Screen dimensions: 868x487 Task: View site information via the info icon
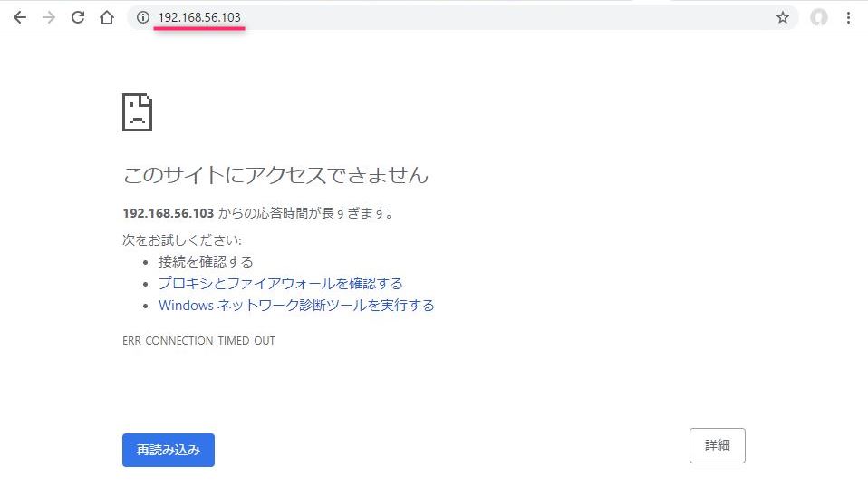(143, 17)
